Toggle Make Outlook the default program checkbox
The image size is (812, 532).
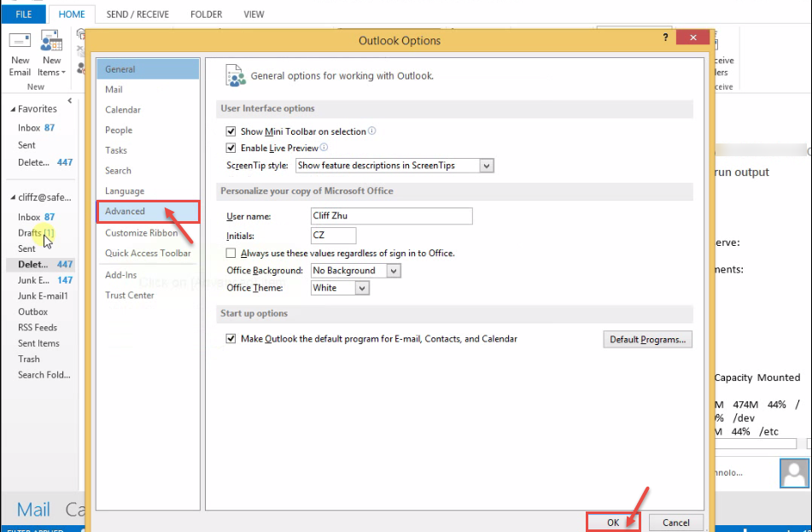tap(231, 339)
